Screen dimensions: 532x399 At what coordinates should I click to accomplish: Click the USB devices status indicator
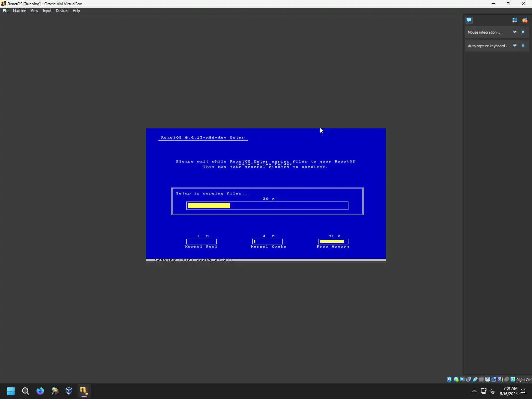tap(475, 379)
